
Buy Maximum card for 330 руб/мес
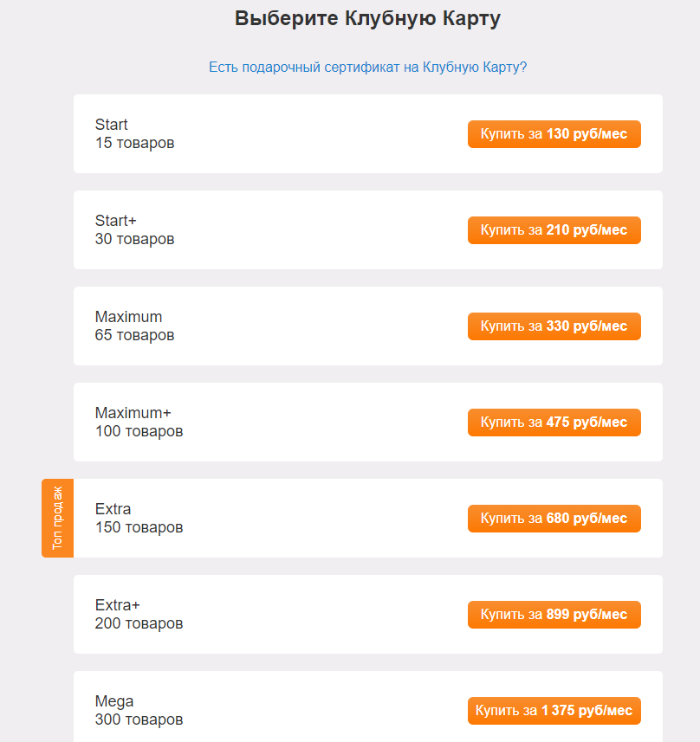pos(554,326)
